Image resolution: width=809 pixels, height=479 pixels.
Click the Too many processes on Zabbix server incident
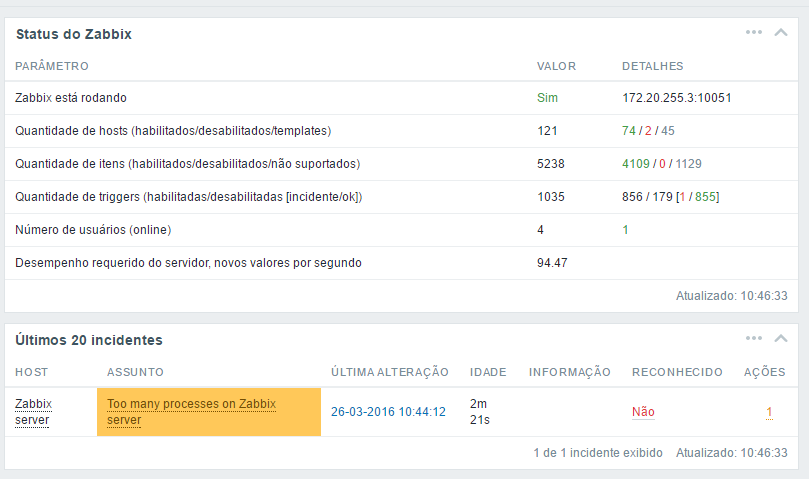coord(191,411)
